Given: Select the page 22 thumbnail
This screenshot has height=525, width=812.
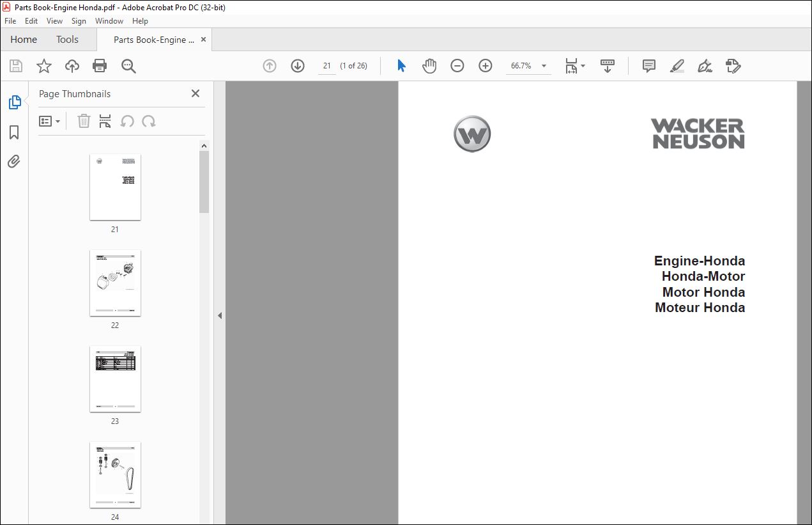Looking at the screenshot, I should coord(115,283).
